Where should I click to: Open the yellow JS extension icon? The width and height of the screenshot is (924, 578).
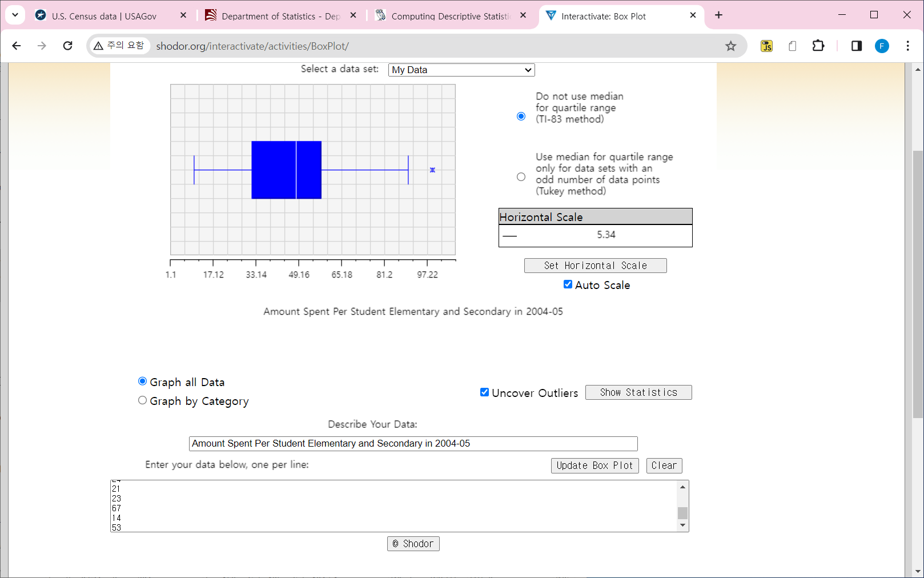(x=766, y=46)
